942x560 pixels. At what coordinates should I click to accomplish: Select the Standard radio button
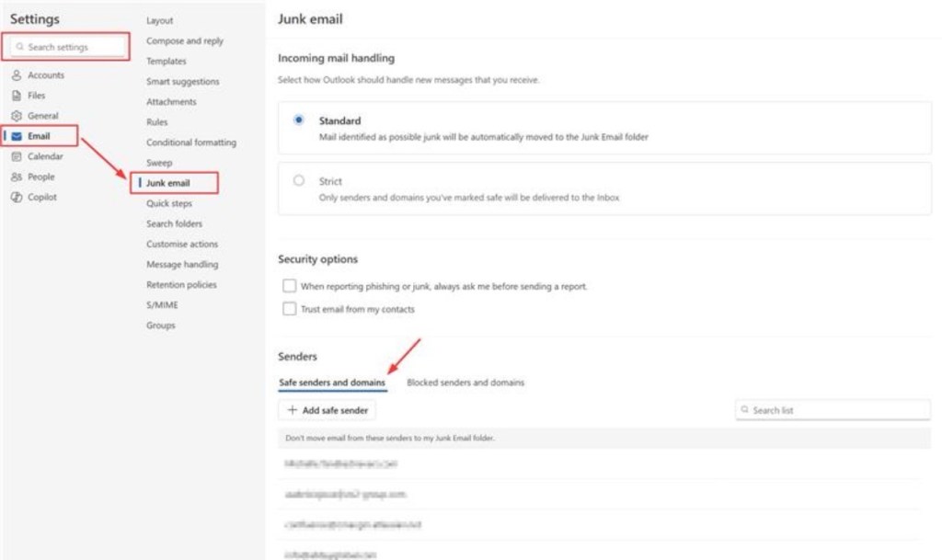click(x=299, y=120)
